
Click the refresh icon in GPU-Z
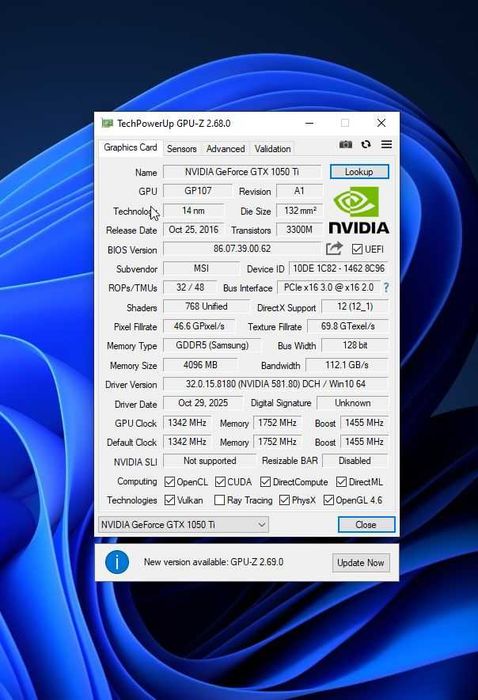tap(366, 144)
